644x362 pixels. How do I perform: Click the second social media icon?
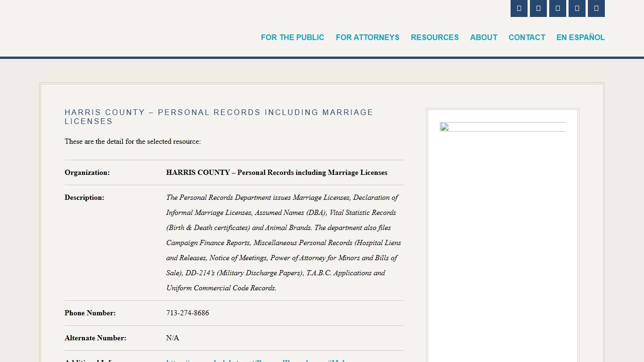tap(538, 8)
